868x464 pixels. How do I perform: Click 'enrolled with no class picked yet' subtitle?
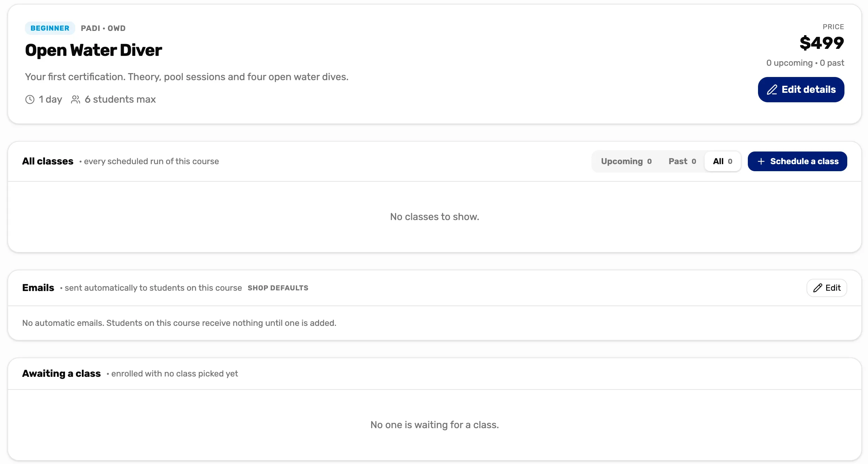pyautogui.click(x=175, y=374)
